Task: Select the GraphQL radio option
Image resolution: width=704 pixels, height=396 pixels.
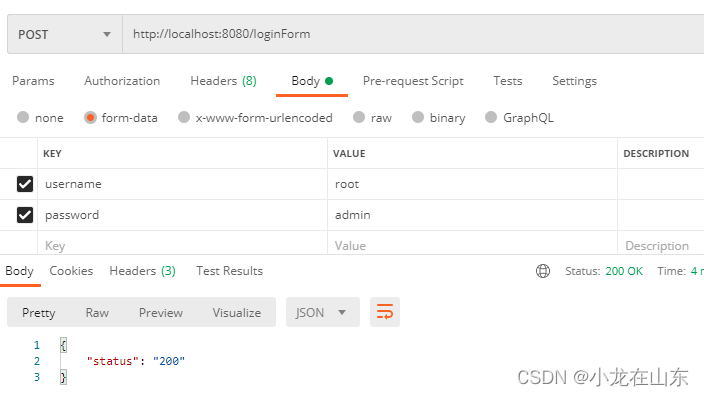Action: 491,117
